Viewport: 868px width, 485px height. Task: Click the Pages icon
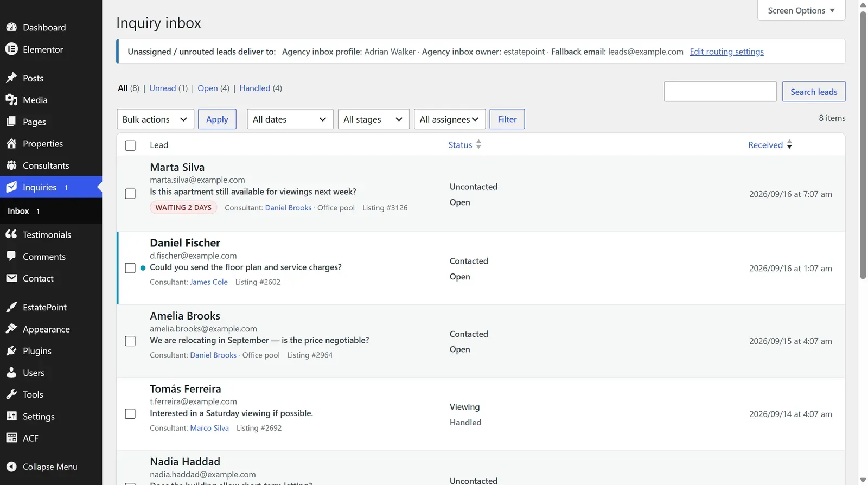pyautogui.click(x=11, y=122)
